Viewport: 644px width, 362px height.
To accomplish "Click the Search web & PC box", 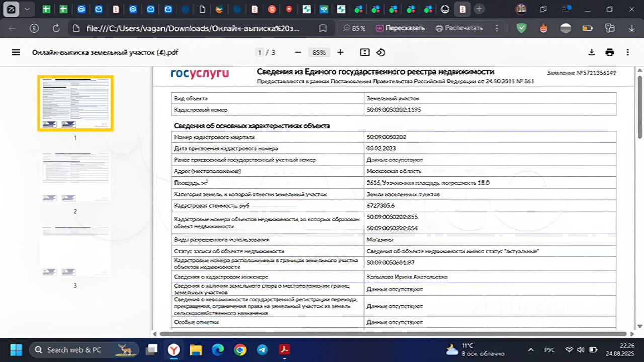I will (x=85, y=350).
